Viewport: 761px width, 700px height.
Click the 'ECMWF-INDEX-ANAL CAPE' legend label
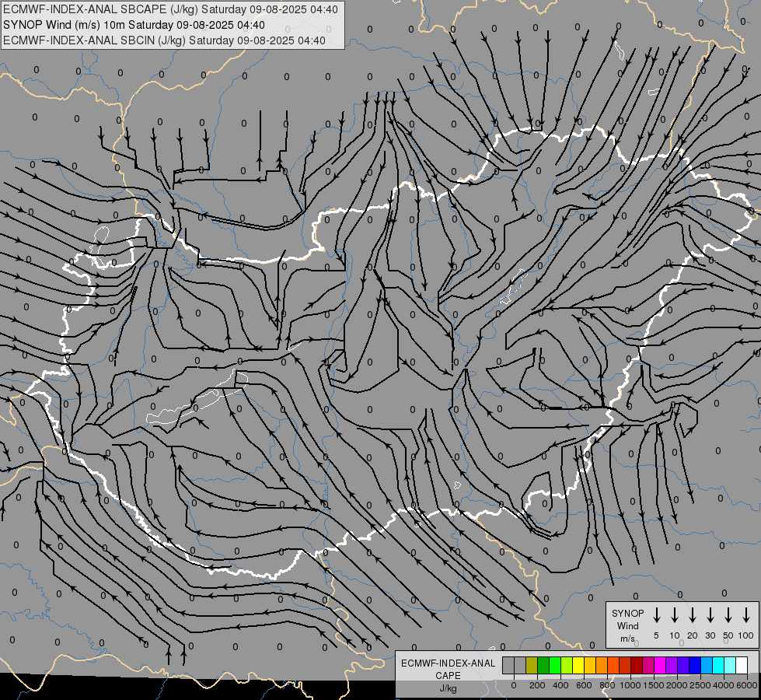pyautogui.click(x=448, y=669)
